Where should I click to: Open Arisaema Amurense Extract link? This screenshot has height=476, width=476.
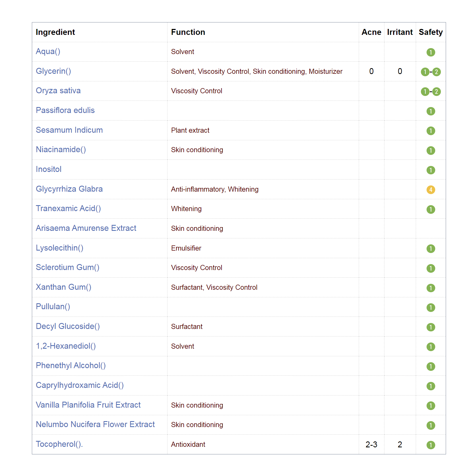[x=86, y=228]
